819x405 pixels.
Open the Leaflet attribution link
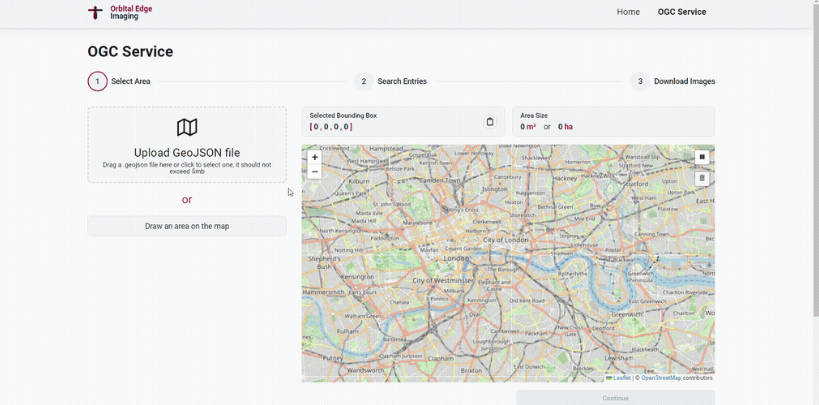621,378
